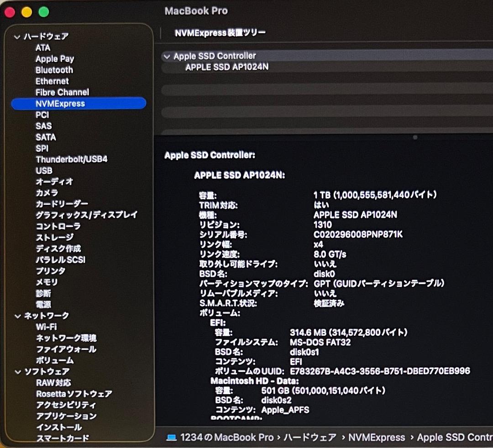Open the Thunderbolt/USB4 hardware category
The width and height of the screenshot is (493, 448).
pos(72,159)
